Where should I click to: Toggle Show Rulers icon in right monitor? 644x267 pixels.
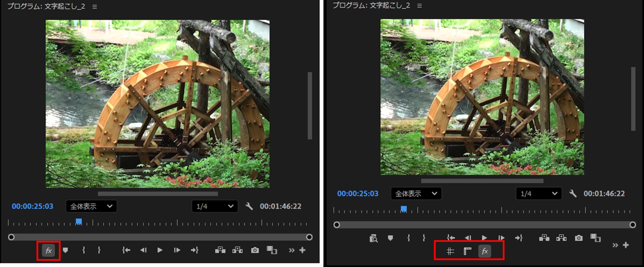[x=467, y=251]
